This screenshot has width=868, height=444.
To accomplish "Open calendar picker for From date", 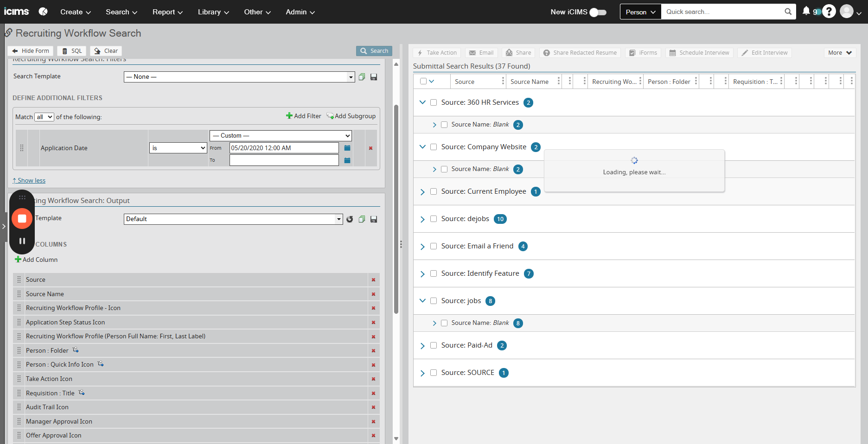I will click(x=347, y=148).
